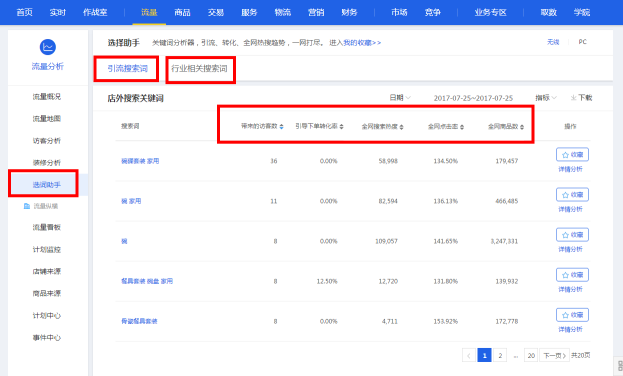The image size is (623, 376).
Task: Star-favorite the keyword row with 82,594 heat
Action: pos(572,195)
